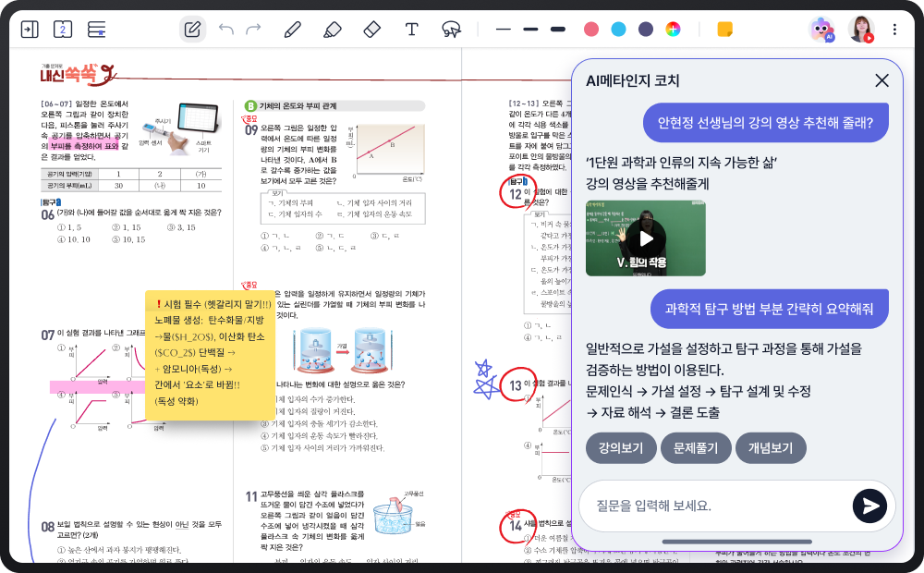Viewport: 924px width, 573px height.
Task: Select the yellow sticky note memo
Action: (x=210, y=355)
